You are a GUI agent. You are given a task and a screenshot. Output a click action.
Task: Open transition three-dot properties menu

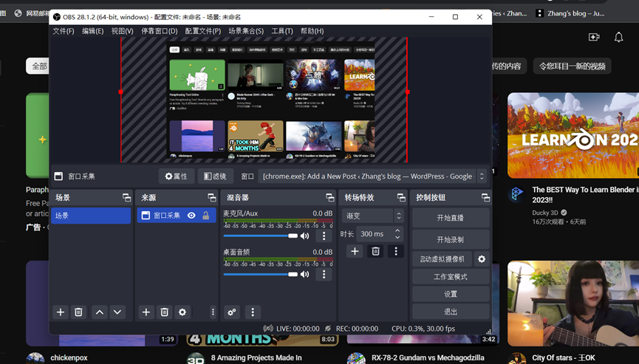point(396,251)
